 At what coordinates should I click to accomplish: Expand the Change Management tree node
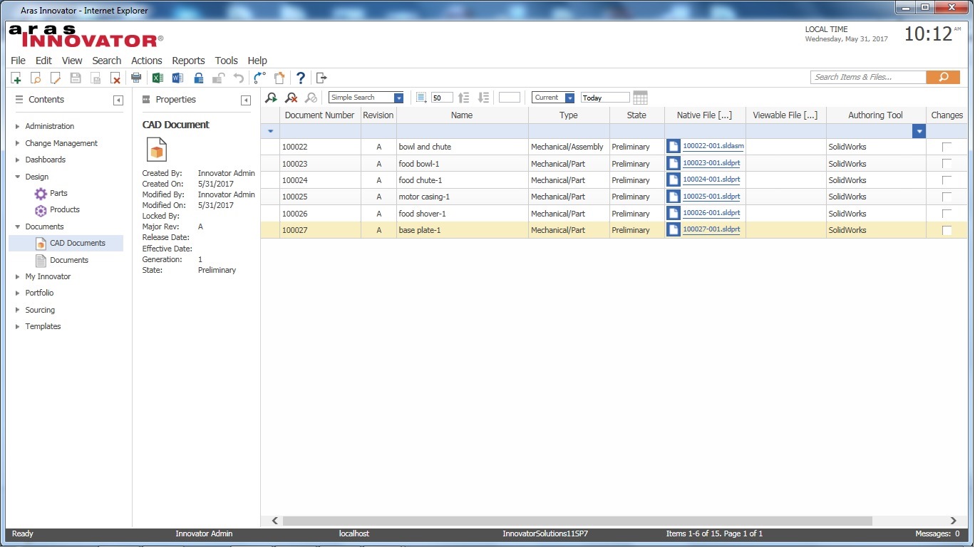18,143
